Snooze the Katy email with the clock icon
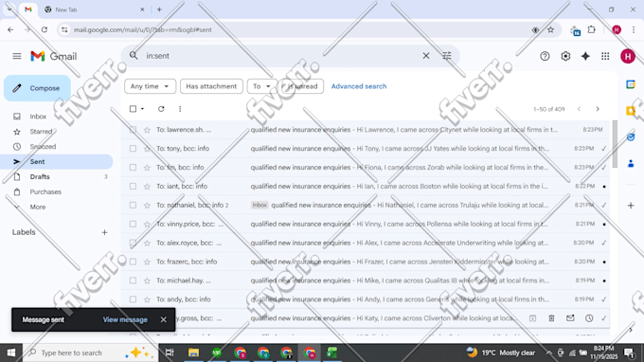644x362 pixels. coord(589,318)
